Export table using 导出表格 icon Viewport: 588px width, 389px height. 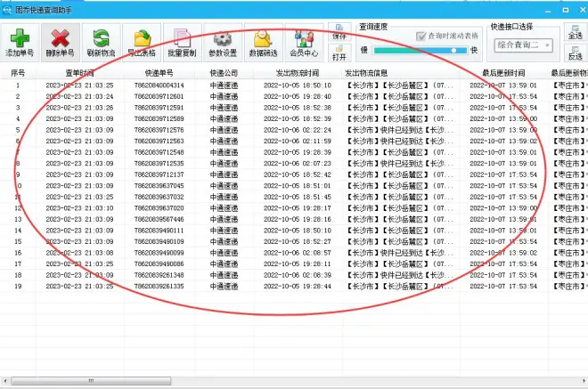(x=142, y=43)
